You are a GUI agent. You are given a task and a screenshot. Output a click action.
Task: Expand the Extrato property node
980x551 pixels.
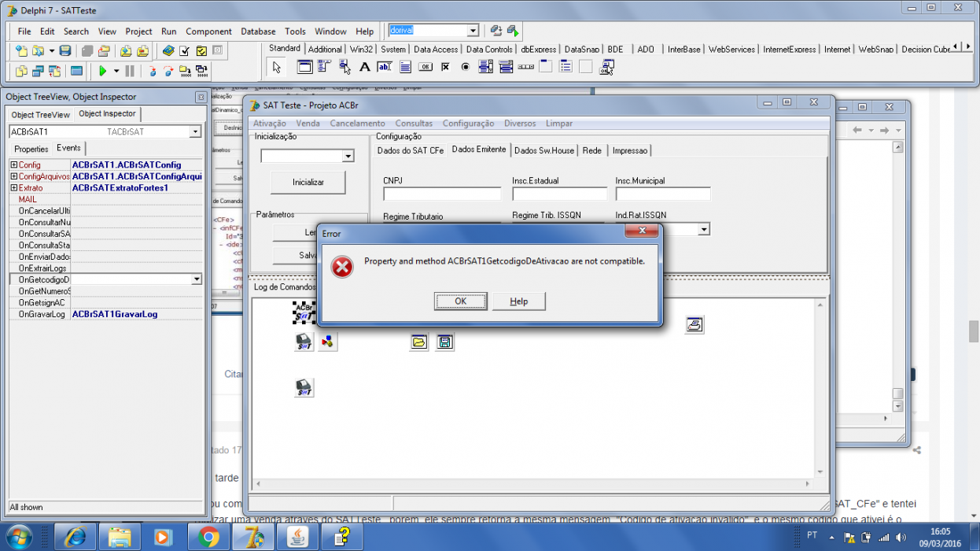click(x=13, y=188)
